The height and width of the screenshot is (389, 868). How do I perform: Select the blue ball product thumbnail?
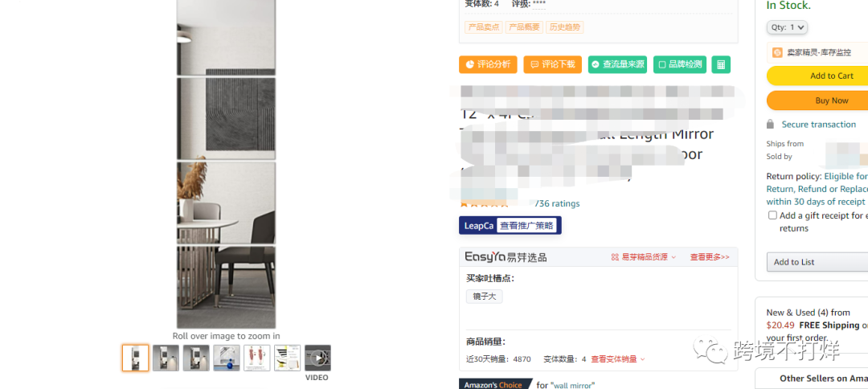click(227, 358)
